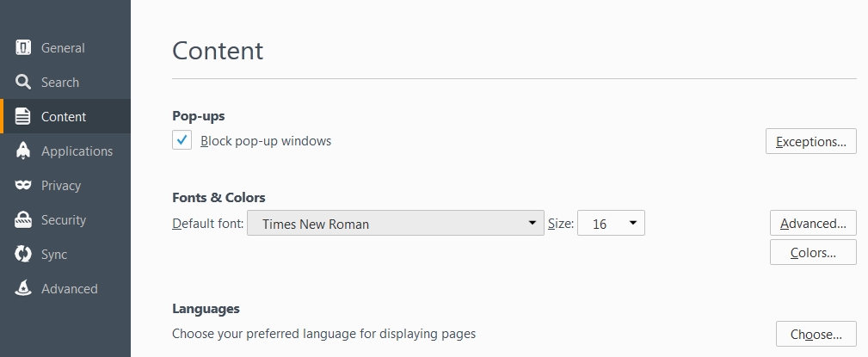Click the Applications rocket icon
The image size is (868, 357).
pyautogui.click(x=23, y=151)
